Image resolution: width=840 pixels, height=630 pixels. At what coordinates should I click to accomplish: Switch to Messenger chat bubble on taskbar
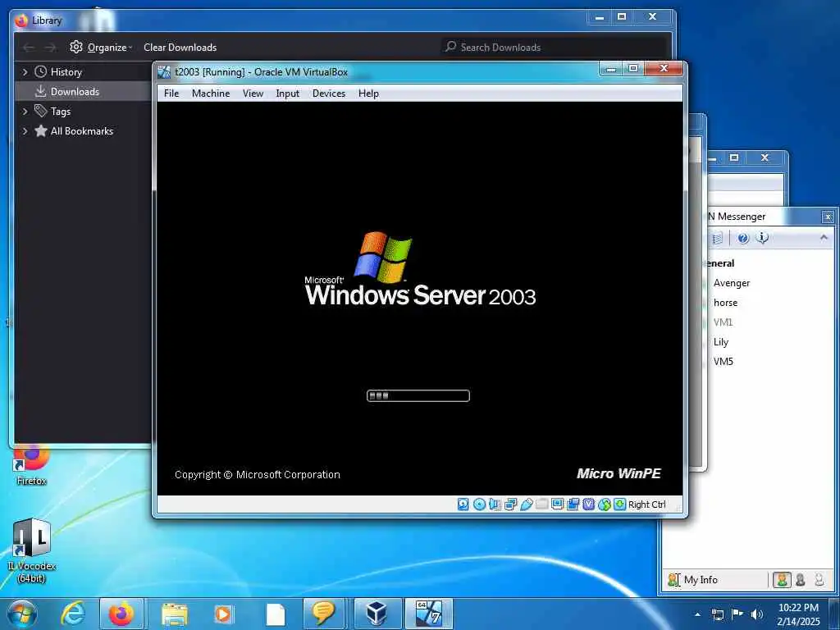[x=323, y=614]
